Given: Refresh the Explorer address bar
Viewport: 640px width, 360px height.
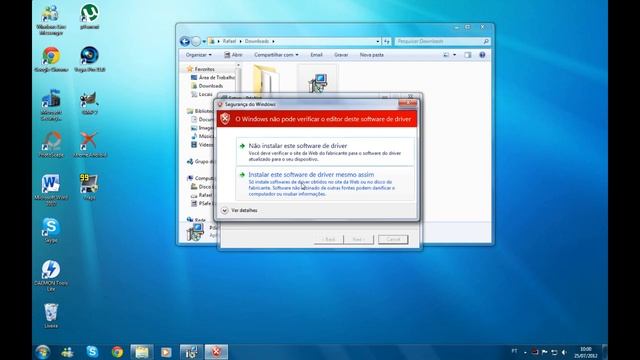Looking at the screenshot, I should (x=387, y=41).
